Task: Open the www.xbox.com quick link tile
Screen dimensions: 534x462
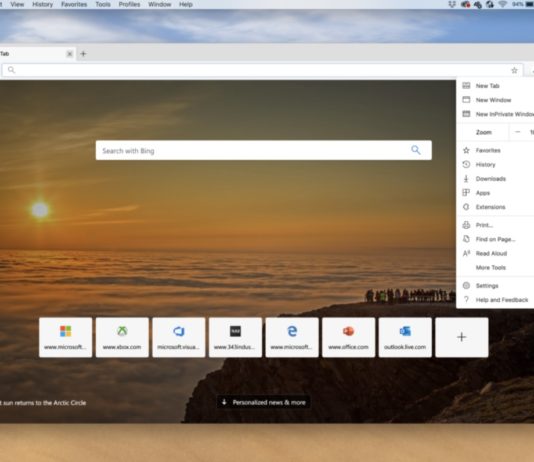Action: point(122,337)
